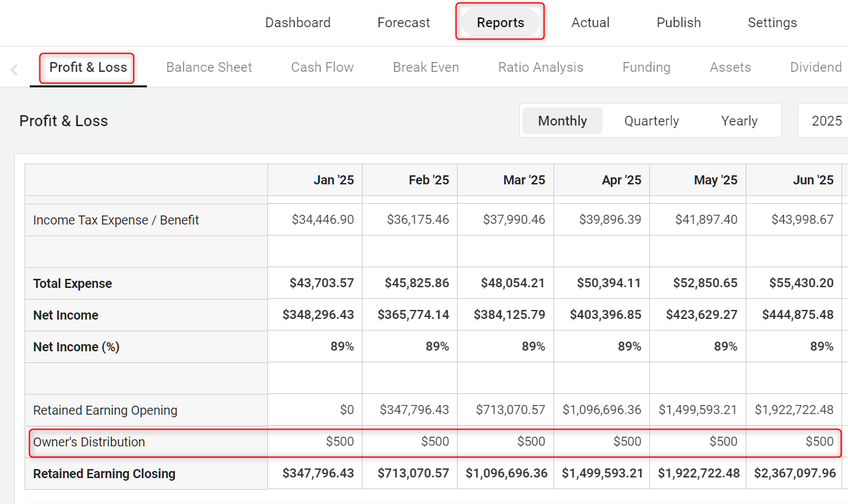Screen dimensions: 848x504
Task: Click the left chevron to scroll report tabs
Action: pos(14,69)
